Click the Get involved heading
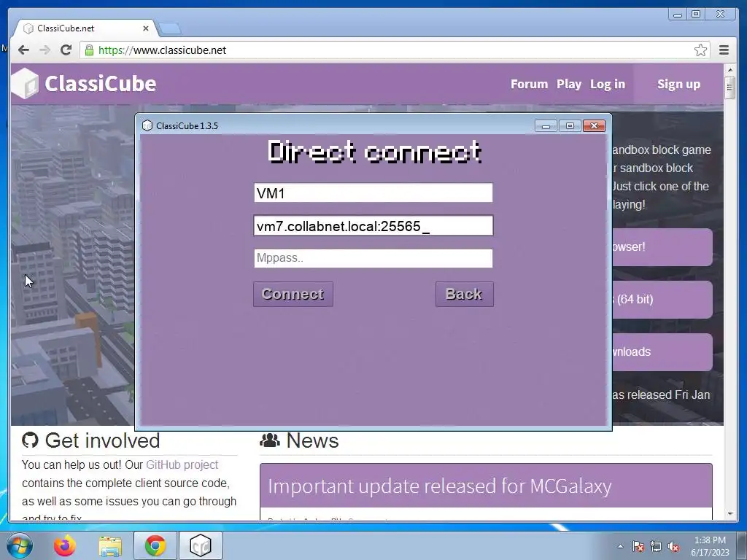This screenshot has height=560, width=747. coord(102,440)
